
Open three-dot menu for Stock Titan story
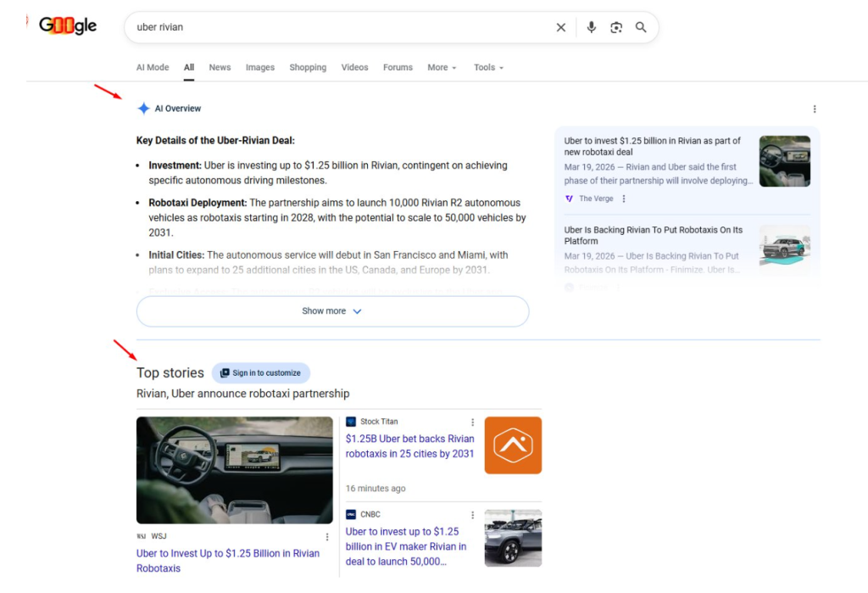click(x=473, y=422)
